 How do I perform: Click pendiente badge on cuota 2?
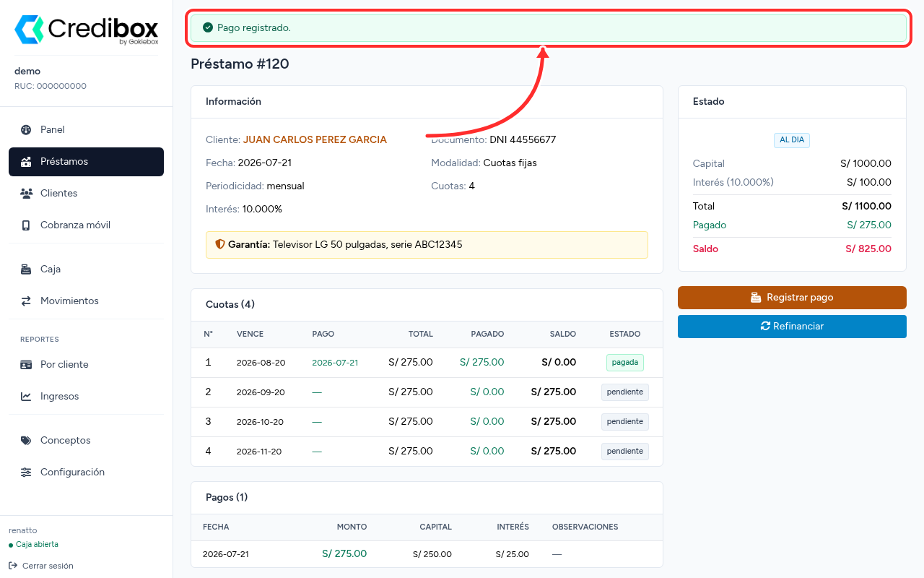[x=625, y=392]
